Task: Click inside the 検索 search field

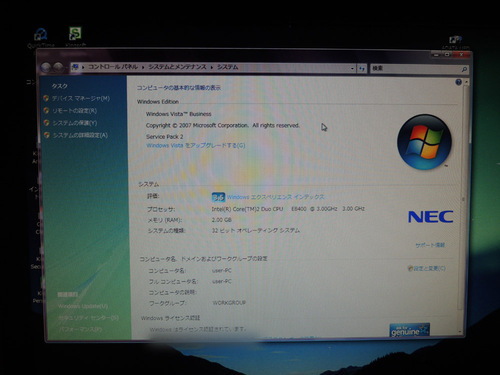Action: click(x=415, y=69)
